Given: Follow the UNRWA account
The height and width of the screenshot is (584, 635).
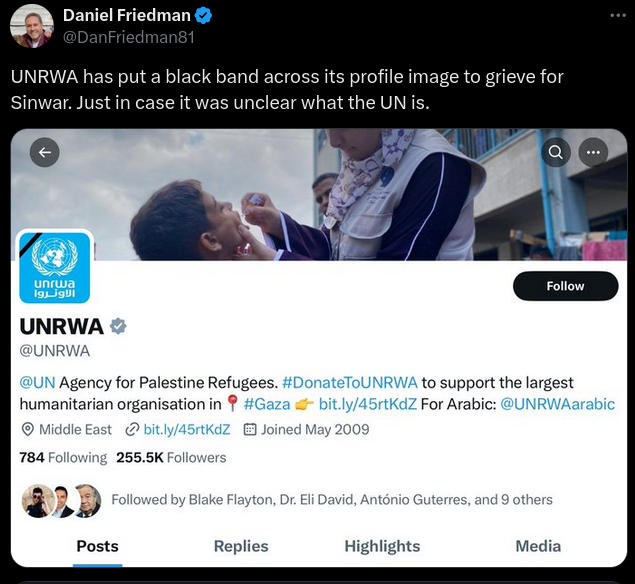Looking at the screenshot, I should tap(565, 286).
